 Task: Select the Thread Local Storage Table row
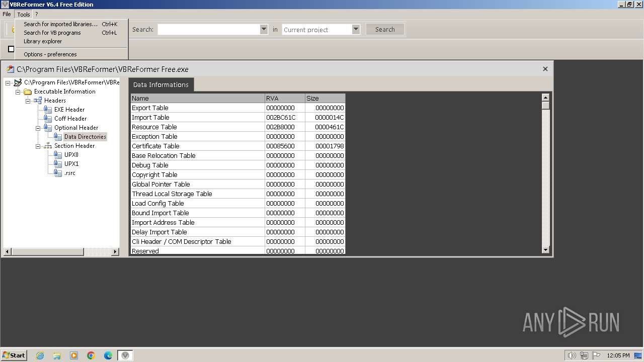[238, 194]
